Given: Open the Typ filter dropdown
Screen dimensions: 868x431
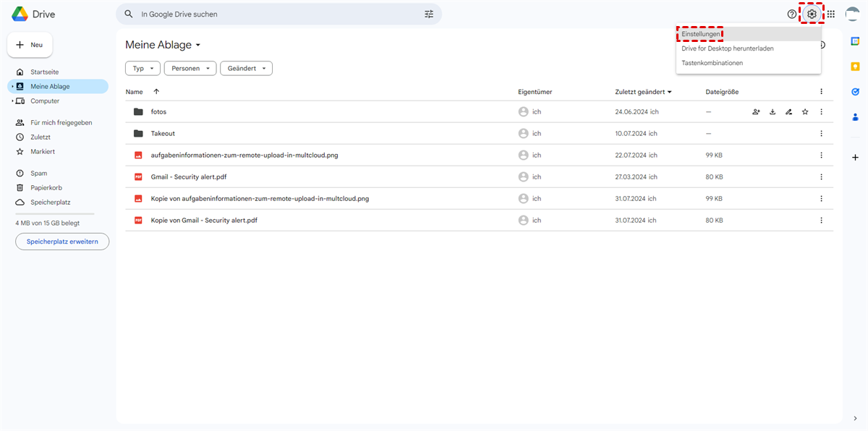Looking at the screenshot, I should [x=142, y=69].
